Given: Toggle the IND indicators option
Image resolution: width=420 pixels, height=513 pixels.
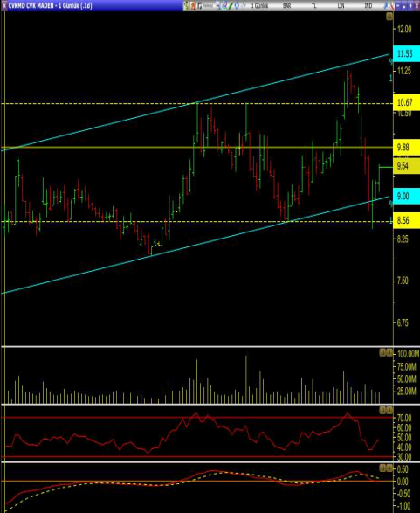Looking at the screenshot, I should (368, 5).
